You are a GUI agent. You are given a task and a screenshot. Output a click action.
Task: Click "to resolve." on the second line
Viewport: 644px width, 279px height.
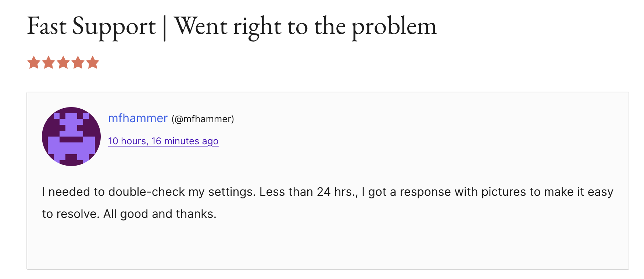pyautogui.click(x=71, y=214)
